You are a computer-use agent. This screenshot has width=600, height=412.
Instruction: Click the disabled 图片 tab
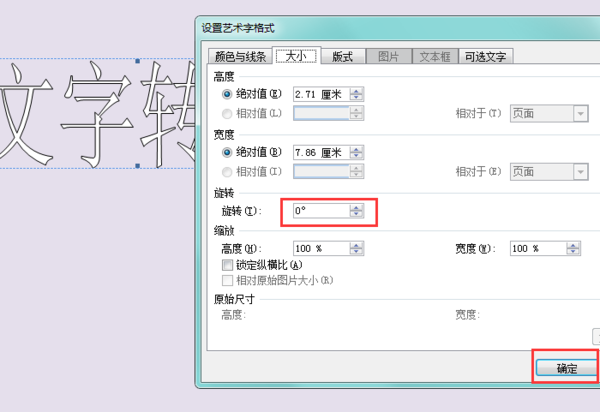[389, 57]
